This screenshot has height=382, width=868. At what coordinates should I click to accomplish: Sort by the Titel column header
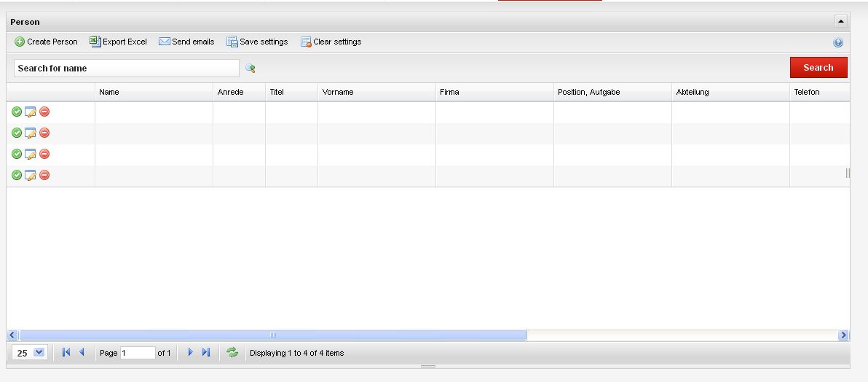click(292, 92)
